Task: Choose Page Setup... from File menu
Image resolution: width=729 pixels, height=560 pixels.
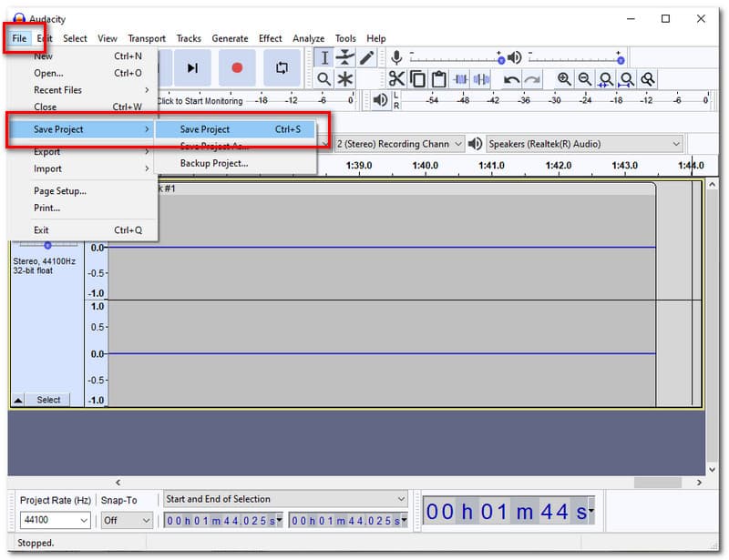Action: click(x=84, y=191)
